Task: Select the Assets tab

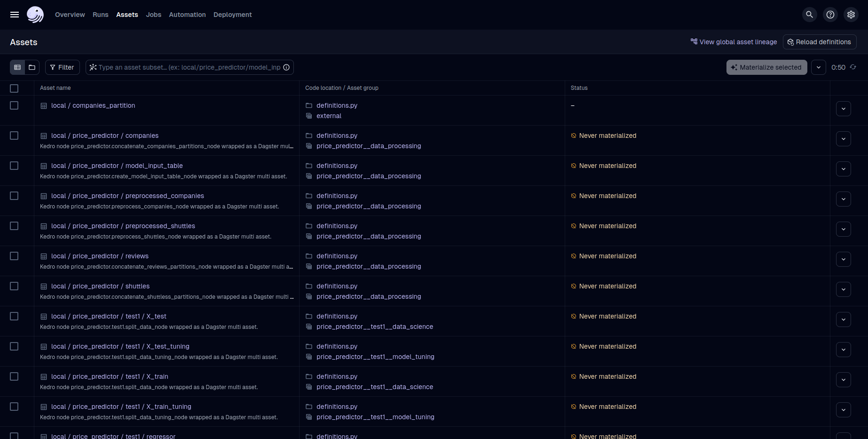Action: [127, 15]
